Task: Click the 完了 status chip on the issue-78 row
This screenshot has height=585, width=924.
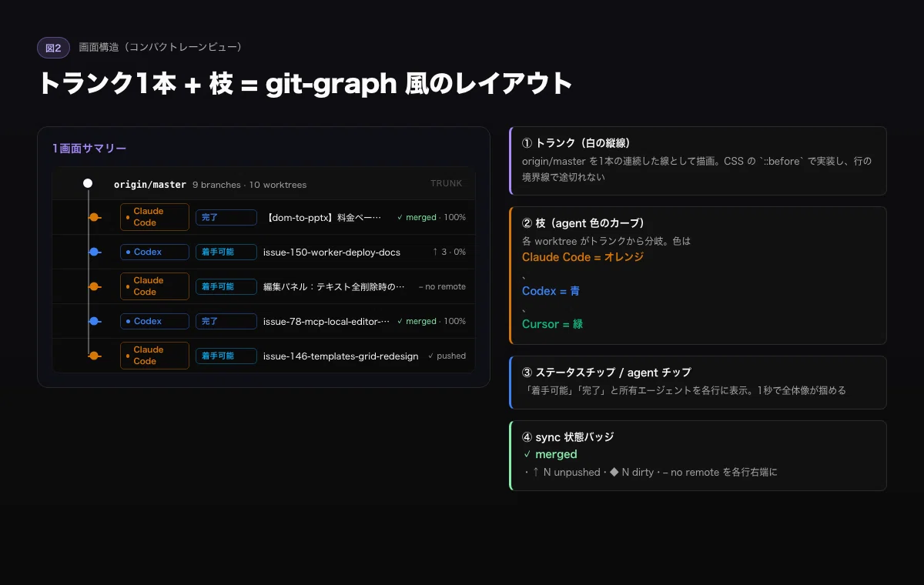Action: pyautogui.click(x=226, y=321)
